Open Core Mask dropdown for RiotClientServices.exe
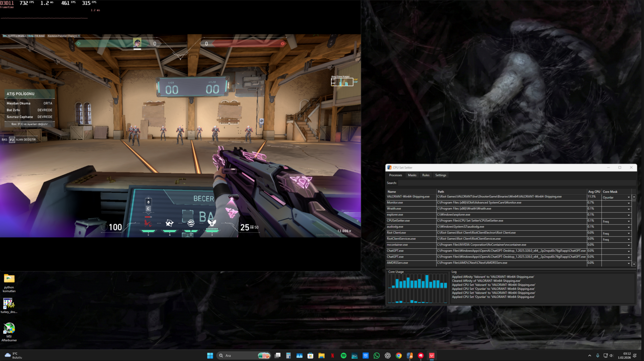This screenshot has height=361, width=644. 629,240
